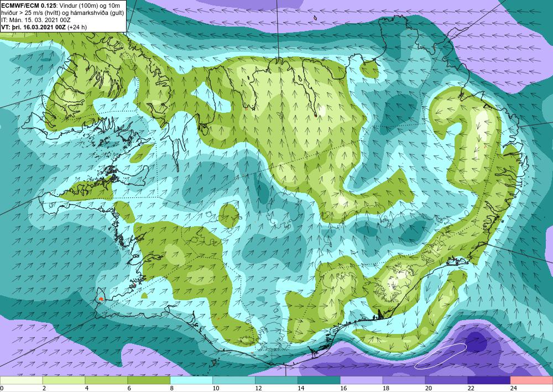553x392 pixels.
Task: Click the 'hviður > 25 m/s (hvítt)' legend description line
Action: click(x=62, y=13)
